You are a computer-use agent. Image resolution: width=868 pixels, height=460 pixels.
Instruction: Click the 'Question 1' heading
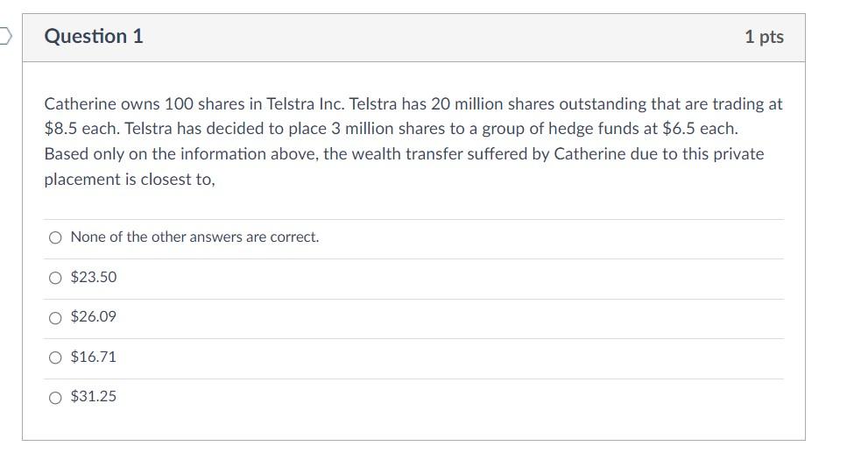pyautogui.click(x=94, y=37)
